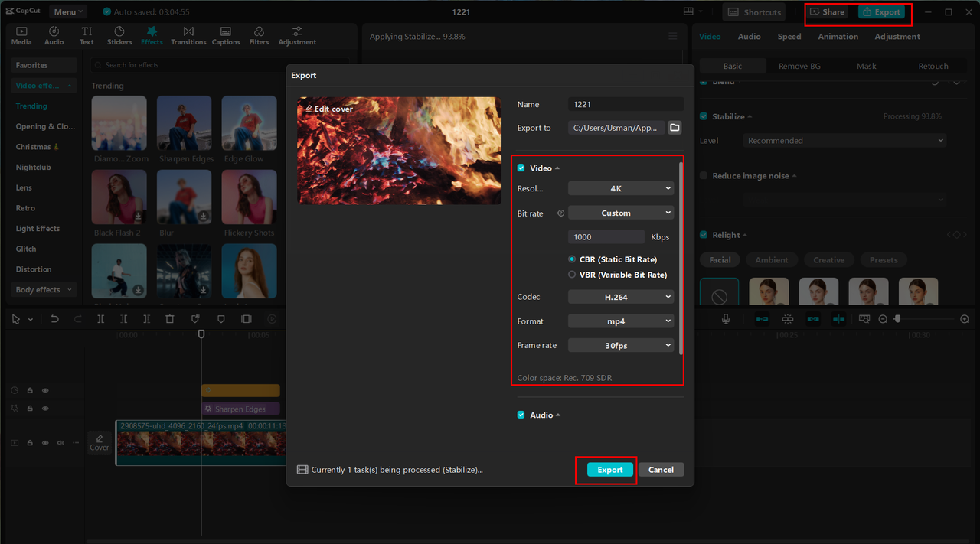Switch to the Audio properties tab
This screenshot has width=980, height=544.
749,37
